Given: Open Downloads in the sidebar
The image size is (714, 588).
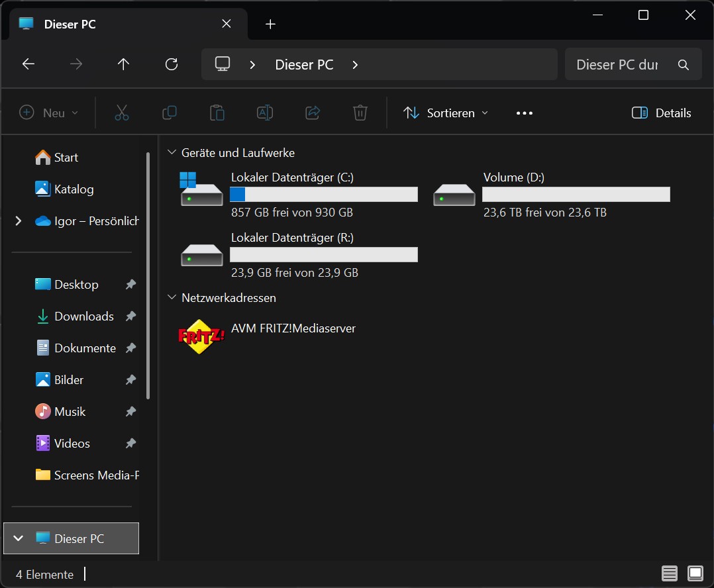Looking at the screenshot, I should pos(83,317).
